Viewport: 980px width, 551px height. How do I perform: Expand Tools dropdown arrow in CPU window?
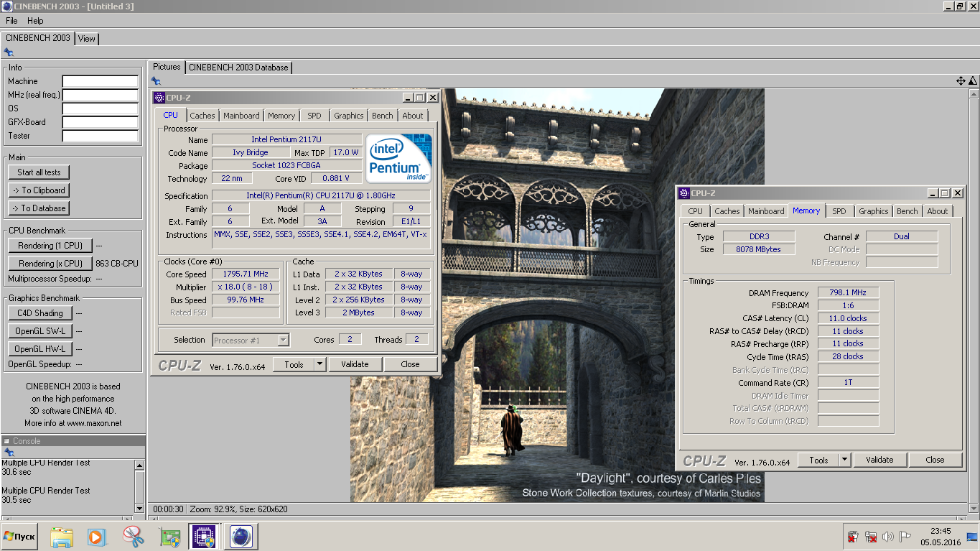click(x=320, y=364)
